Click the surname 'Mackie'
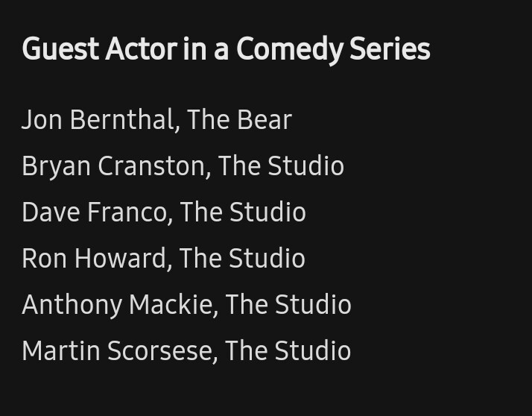This screenshot has width=532, height=416. tap(171, 305)
